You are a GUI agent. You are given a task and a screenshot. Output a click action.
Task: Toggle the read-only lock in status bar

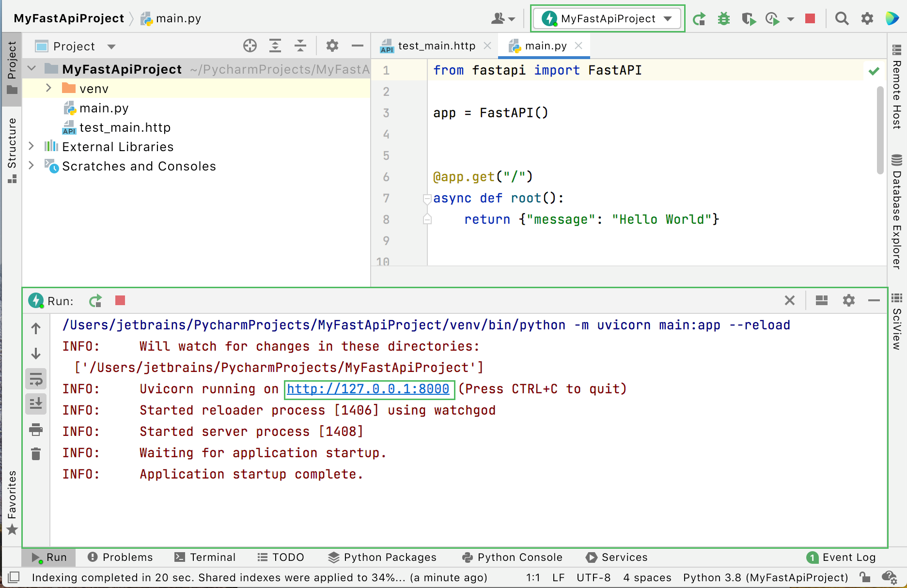(x=866, y=577)
